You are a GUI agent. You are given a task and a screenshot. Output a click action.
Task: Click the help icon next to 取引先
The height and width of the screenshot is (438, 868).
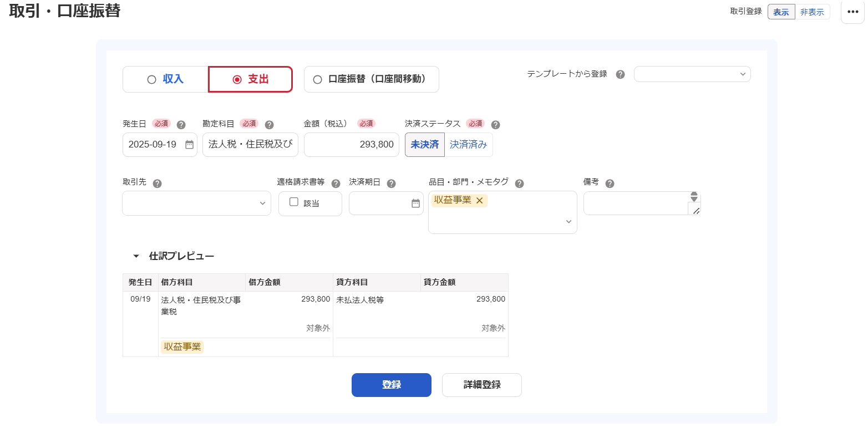tap(157, 184)
